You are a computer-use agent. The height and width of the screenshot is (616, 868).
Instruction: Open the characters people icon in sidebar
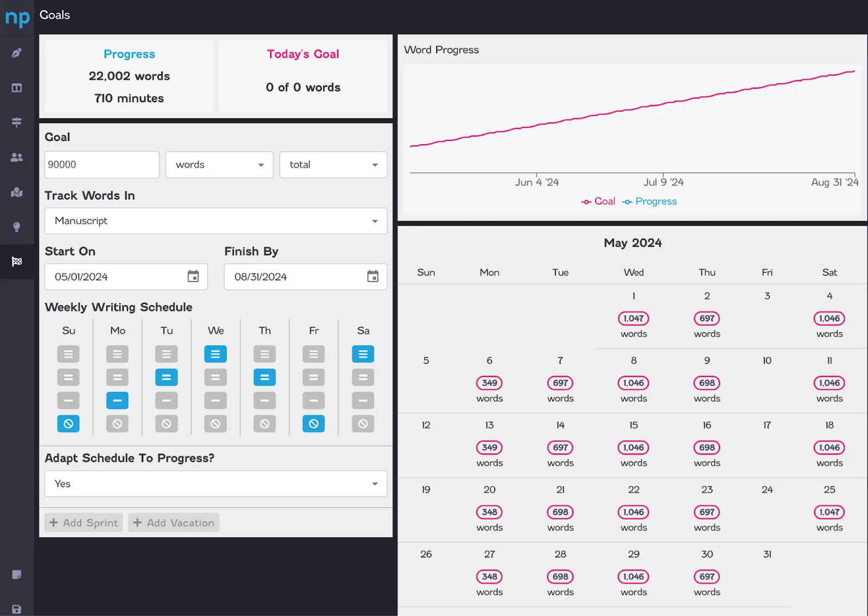point(17,157)
